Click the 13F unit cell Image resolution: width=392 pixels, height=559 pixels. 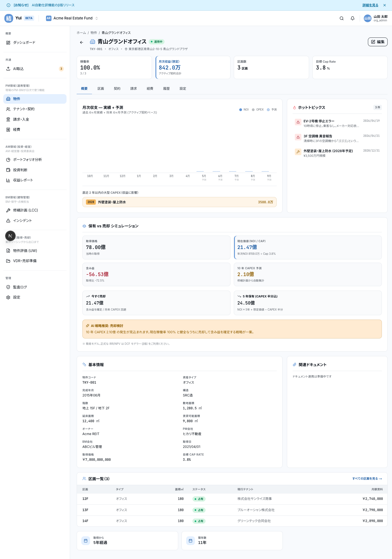coord(85,510)
